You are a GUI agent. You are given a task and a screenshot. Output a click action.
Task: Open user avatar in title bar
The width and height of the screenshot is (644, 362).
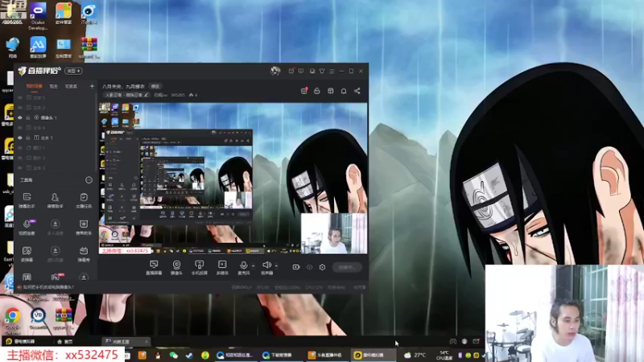click(275, 71)
